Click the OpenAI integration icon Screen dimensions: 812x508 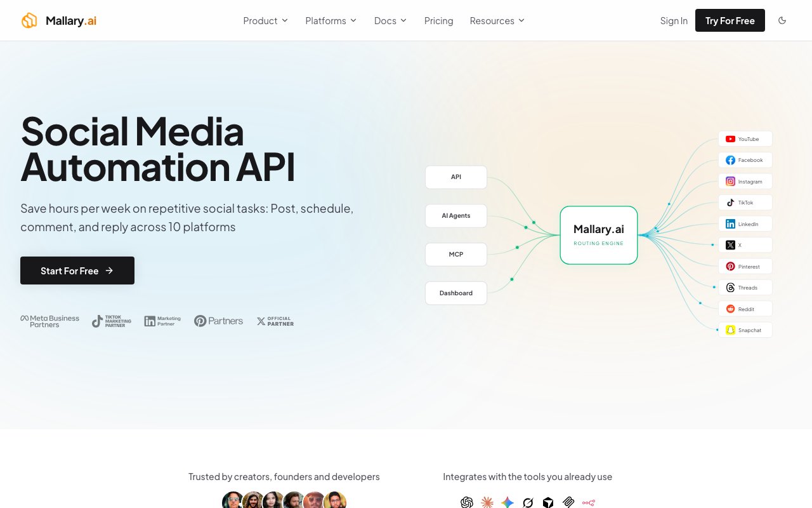click(467, 502)
